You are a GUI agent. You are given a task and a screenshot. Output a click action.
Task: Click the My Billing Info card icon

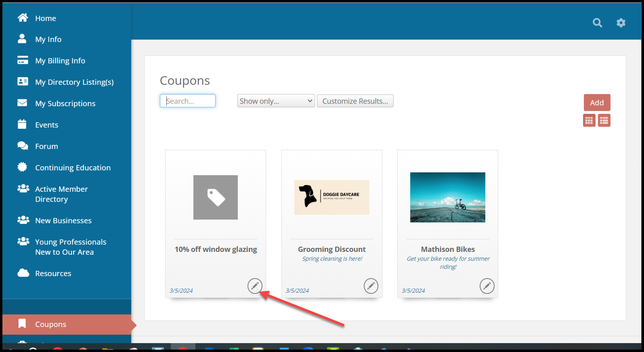point(23,61)
